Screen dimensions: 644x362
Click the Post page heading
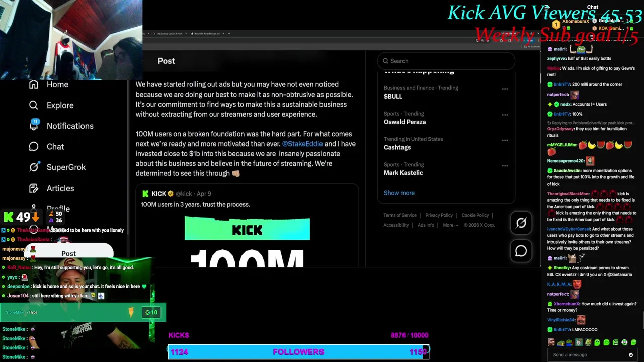[x=166, y=61]
